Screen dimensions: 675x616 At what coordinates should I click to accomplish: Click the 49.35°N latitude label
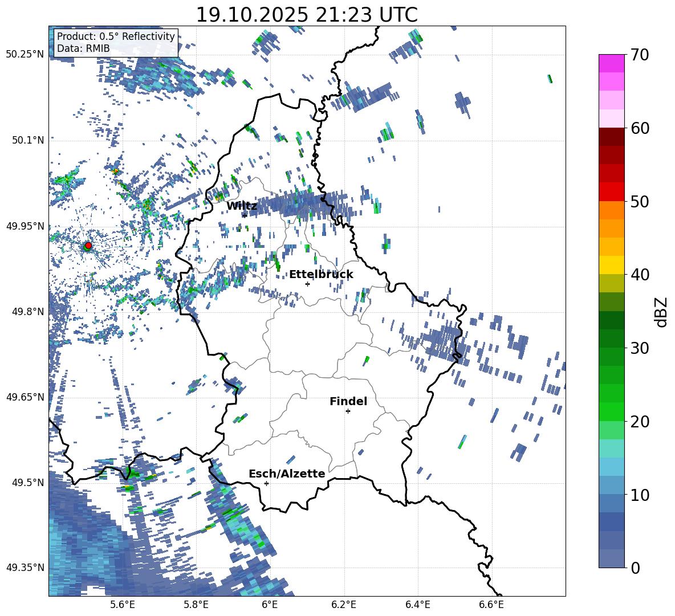[25, 568]
